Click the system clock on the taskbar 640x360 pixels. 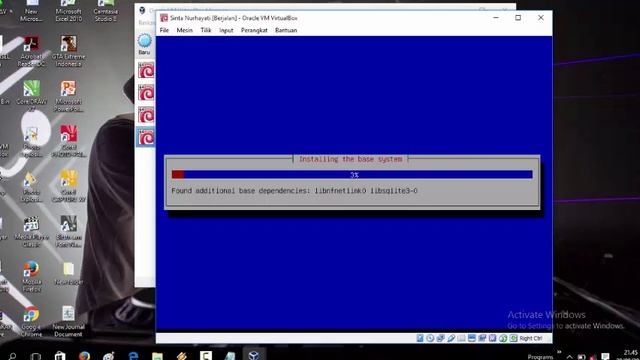(630, 355)
